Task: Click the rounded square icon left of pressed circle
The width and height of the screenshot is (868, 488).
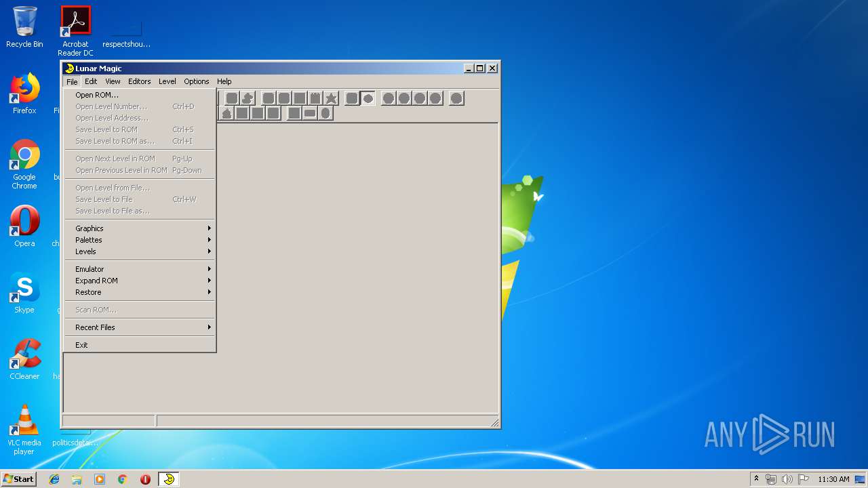Action: (x=352, y=98)
